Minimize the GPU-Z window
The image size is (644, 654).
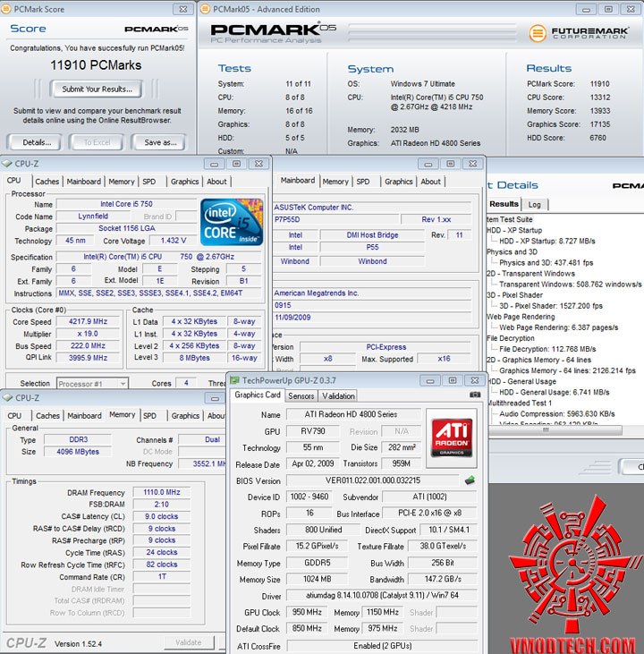coord(430,380)
